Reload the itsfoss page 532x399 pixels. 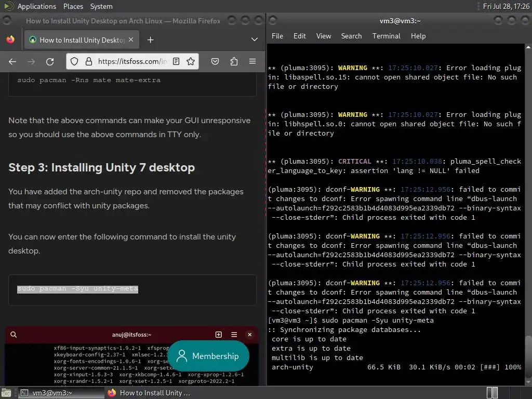pos(50,61)
